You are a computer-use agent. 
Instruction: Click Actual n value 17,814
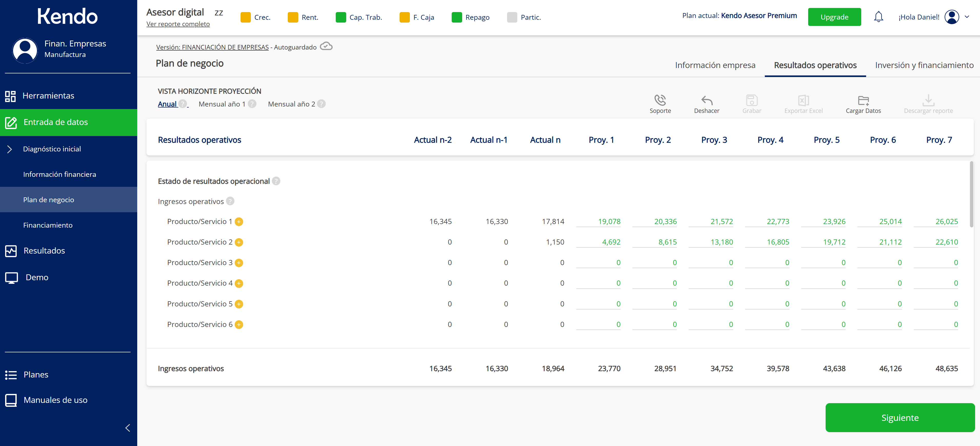(553, 222)
